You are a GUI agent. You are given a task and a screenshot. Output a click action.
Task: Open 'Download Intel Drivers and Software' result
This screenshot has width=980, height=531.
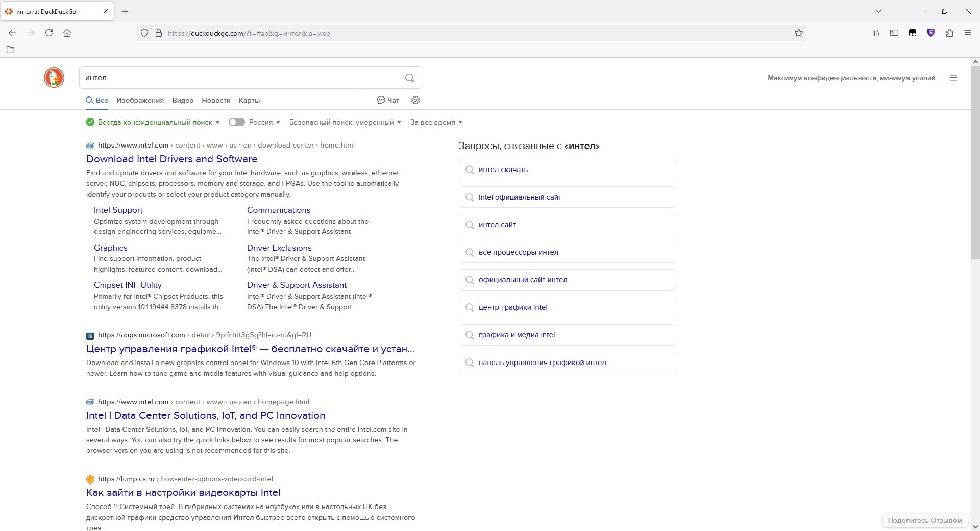[171, 159]
